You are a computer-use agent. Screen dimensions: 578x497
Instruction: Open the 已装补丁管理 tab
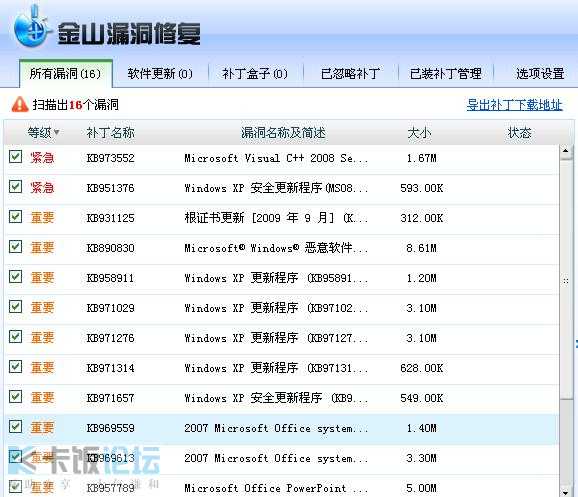446,74
